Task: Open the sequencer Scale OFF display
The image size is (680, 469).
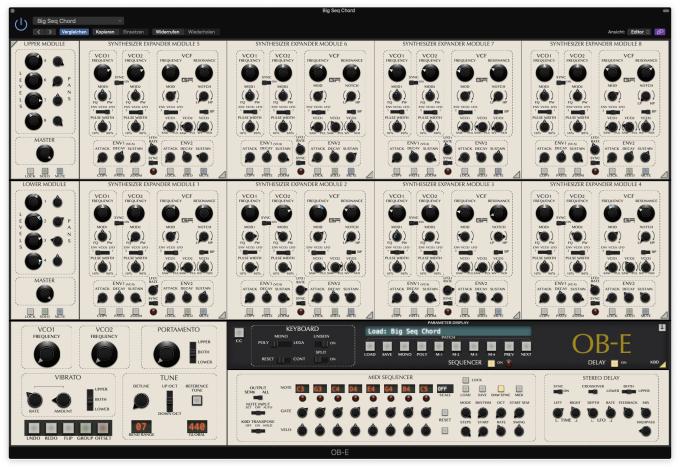Action: tap(445, 388)
